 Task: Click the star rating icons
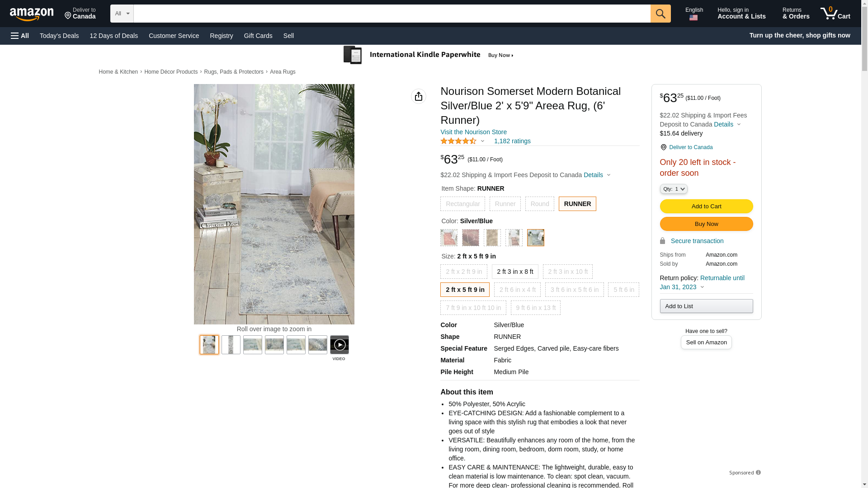(x=458, y=141)
